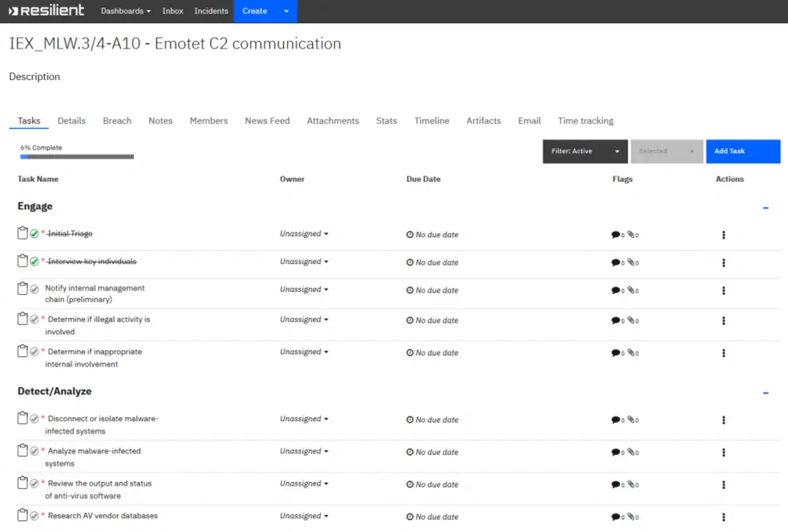Click the Add Task button

[x=743, y=151]
